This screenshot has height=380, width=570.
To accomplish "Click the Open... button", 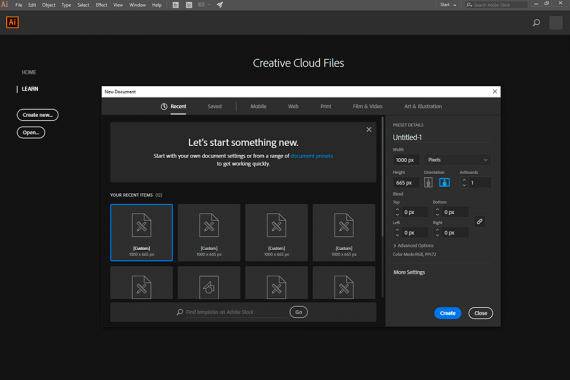I will [31, 132].
